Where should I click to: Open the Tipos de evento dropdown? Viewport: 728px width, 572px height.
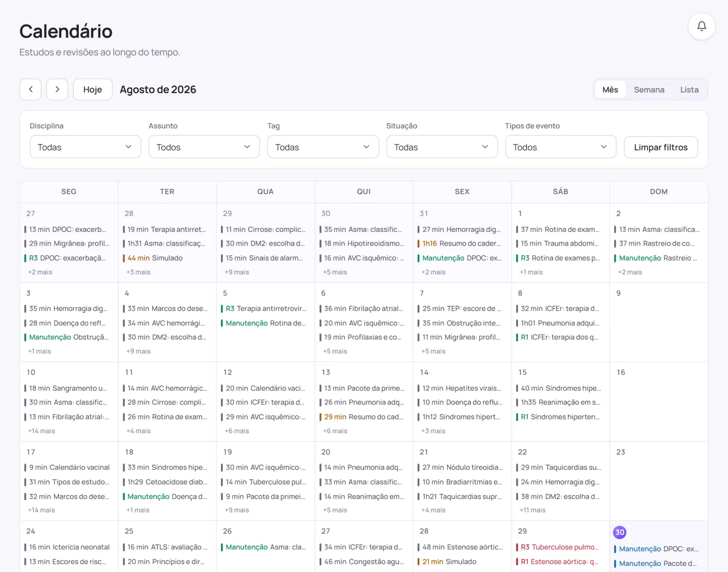point(561,147)
